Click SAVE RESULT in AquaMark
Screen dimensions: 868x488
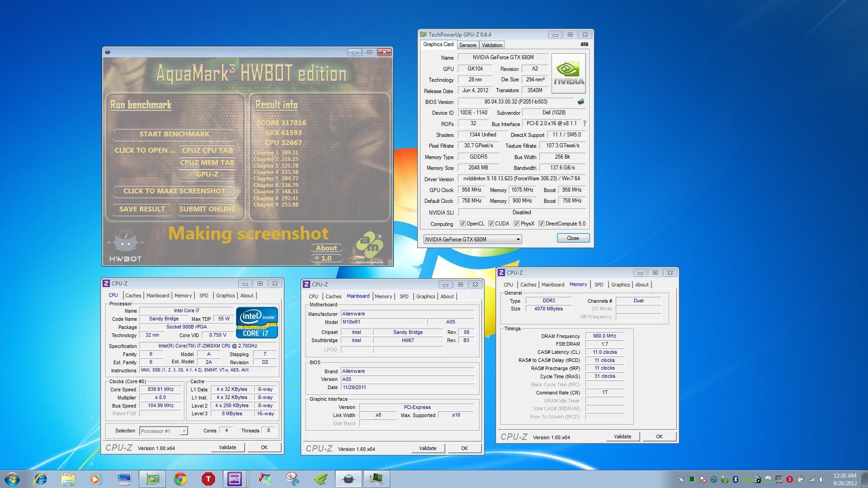(142, 209)
